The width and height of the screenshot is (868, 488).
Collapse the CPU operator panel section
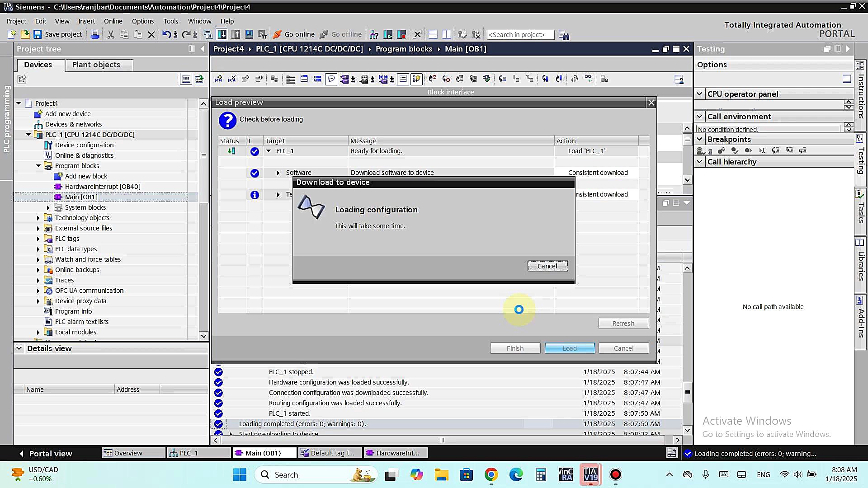click(700, 94)
